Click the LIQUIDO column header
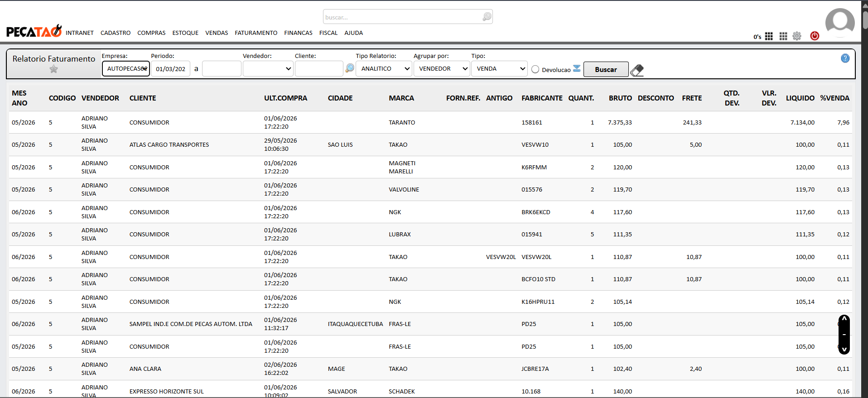 [800, 98]
